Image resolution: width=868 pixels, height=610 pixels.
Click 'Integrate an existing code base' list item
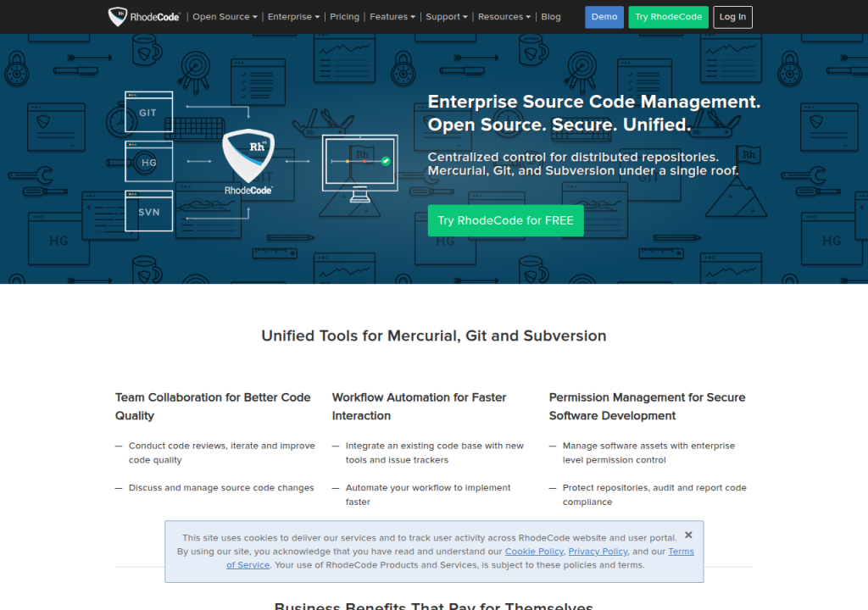tap(435, 452)
